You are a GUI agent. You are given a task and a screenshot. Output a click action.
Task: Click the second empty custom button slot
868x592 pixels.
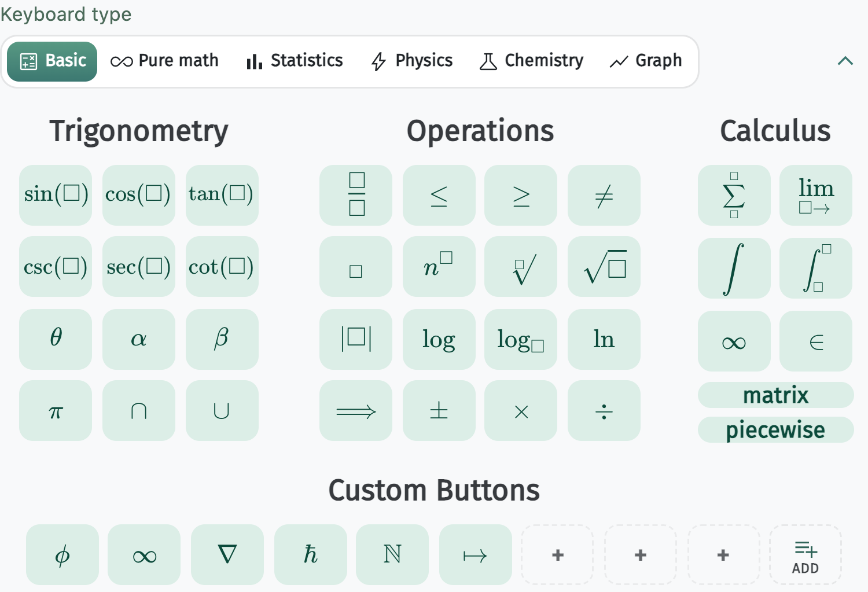point(641,554)
